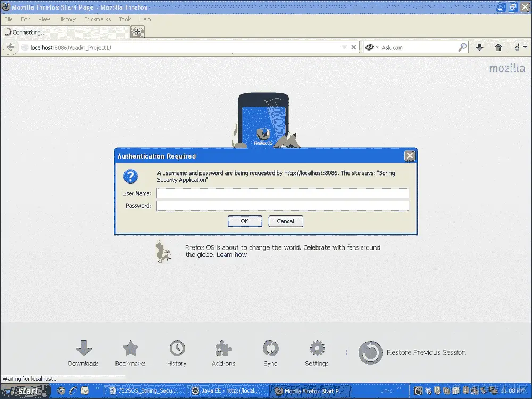Cancel the authentication dialog

tap(286, 221)
